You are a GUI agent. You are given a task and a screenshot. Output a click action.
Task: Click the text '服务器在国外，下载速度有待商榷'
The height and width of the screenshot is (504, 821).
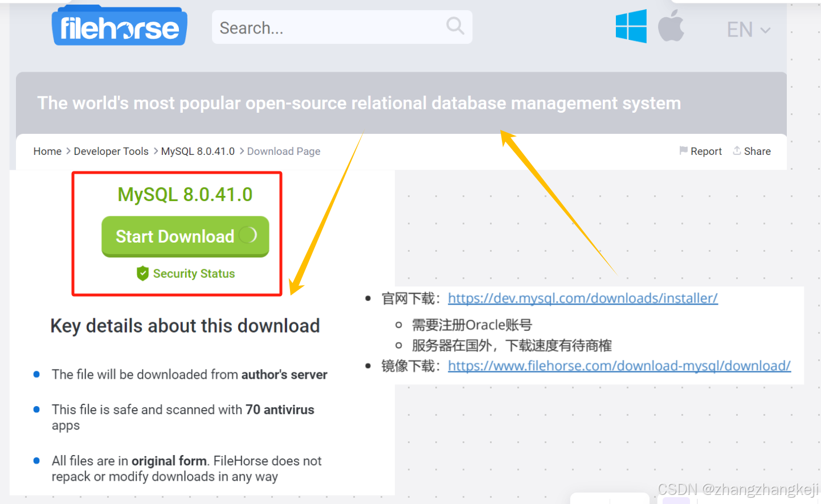[x=512, y=345]
